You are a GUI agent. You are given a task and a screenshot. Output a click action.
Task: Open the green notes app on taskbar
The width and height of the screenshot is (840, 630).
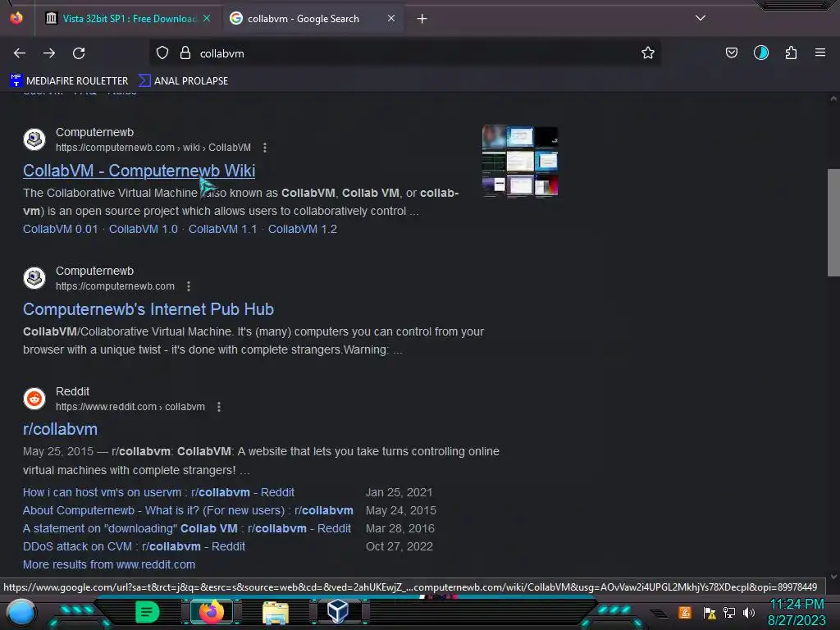(x=147, y=612)
